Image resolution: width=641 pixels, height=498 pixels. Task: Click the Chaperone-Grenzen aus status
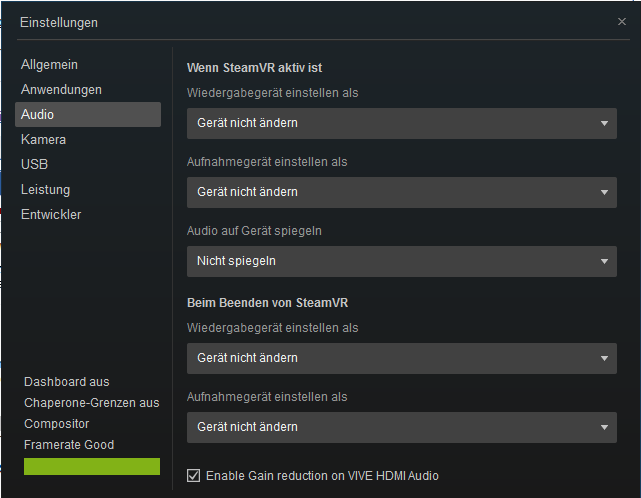[92, 403]
